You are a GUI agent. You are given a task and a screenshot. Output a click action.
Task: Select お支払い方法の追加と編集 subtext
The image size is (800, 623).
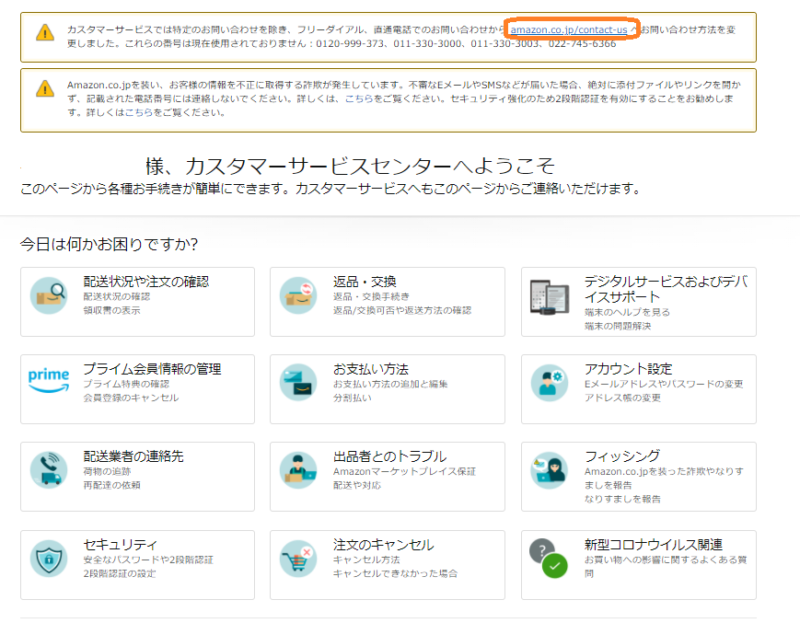tap(390, 384)
